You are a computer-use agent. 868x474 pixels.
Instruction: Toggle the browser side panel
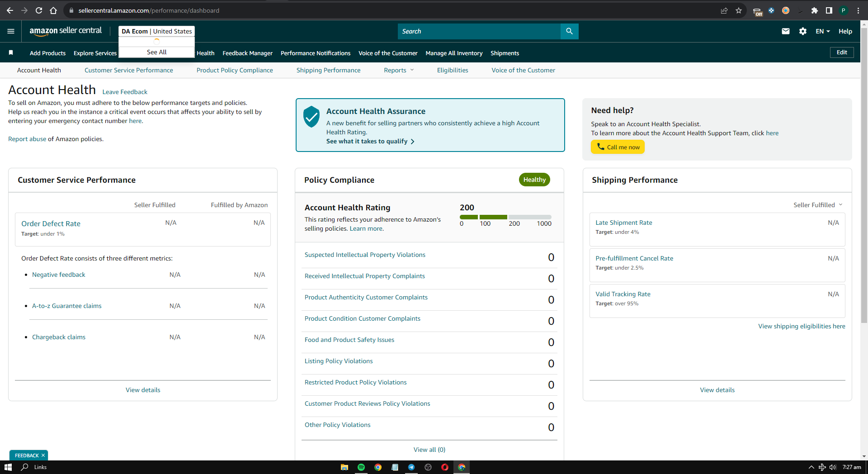(x=829, y=10)
